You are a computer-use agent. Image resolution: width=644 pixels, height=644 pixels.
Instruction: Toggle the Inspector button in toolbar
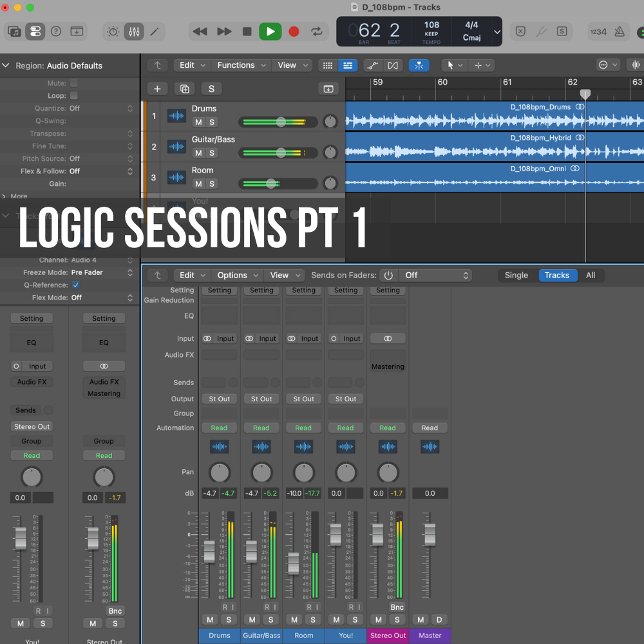[x=35, y=32]
